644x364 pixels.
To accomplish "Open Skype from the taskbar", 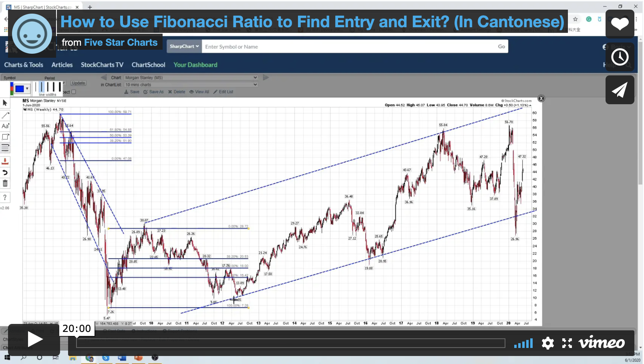I will pos(106,358).
